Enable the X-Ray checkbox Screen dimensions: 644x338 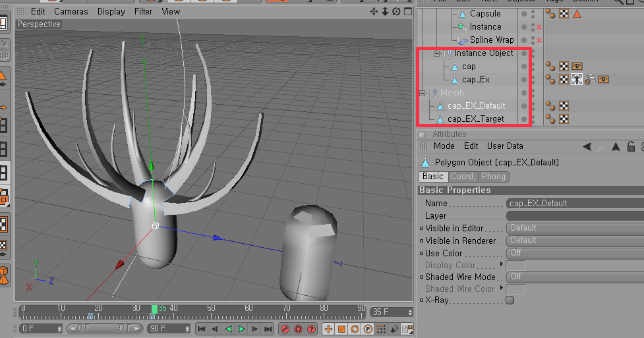pyautogui.click(x=510, y=300)
